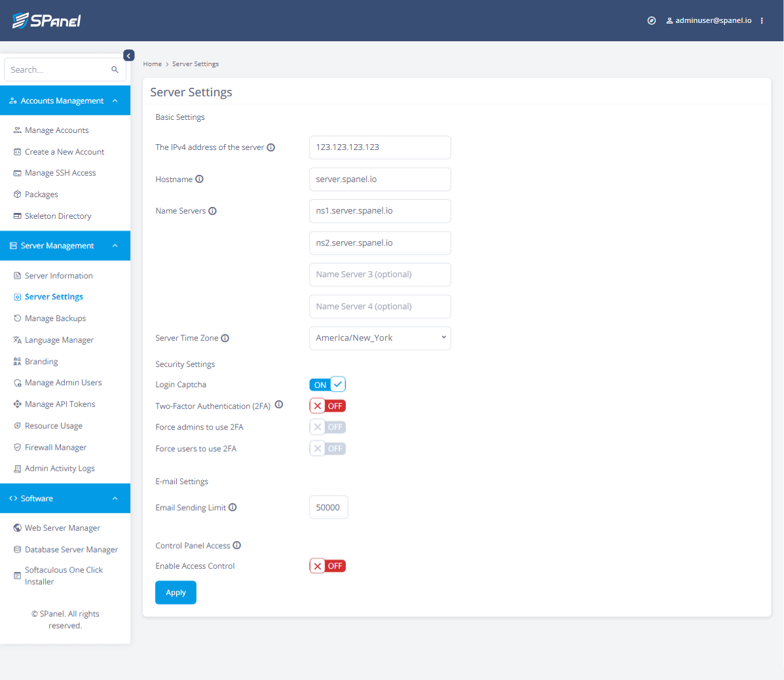Turn on Enable Access Control

327,565
